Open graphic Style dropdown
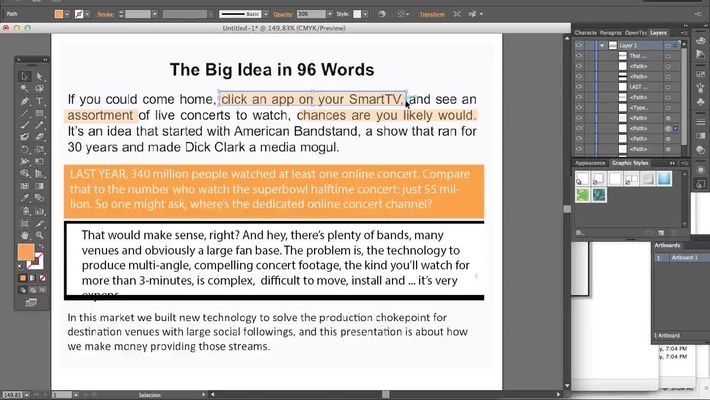This screenshot has width=710, height=400. click(x=365, y=14)
